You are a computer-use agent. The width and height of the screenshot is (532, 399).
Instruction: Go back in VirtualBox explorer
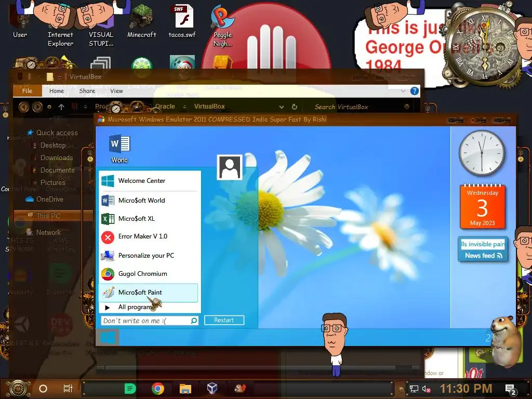[24, 107]
